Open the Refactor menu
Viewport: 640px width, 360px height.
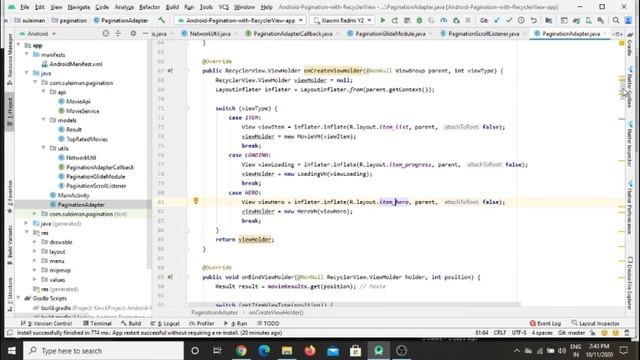pyautogui.click(x=149, y=7)
